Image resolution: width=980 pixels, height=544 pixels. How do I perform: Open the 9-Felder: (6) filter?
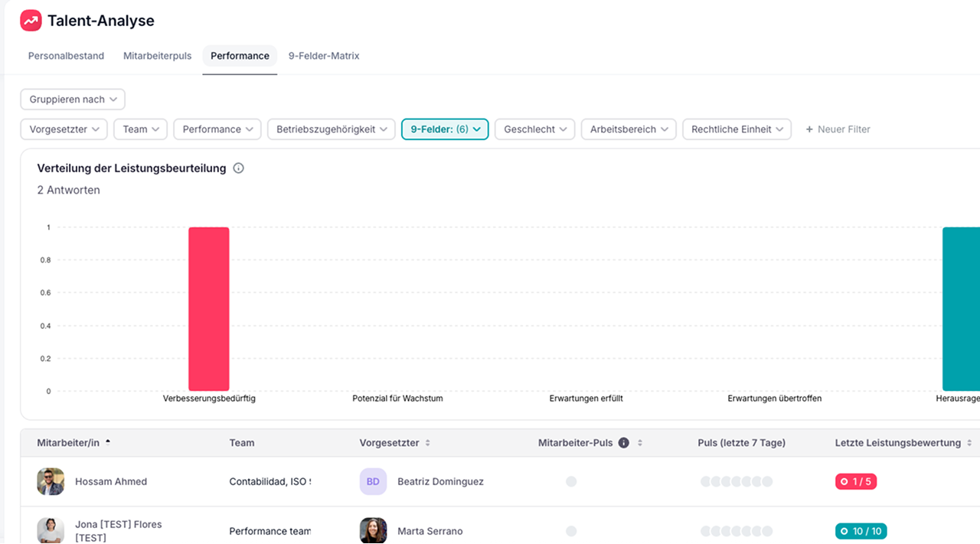(445, 129)
